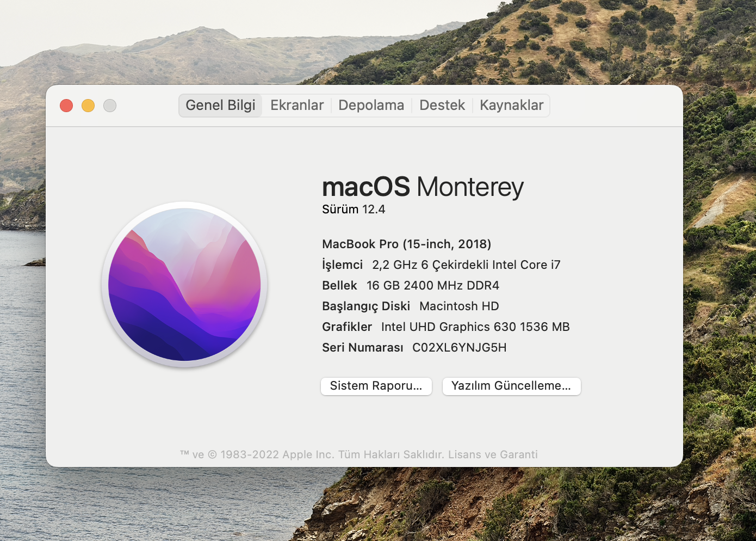756x541 pixels.
Task: Select the Genel Bilgi tab
Action: click(220, 106)
